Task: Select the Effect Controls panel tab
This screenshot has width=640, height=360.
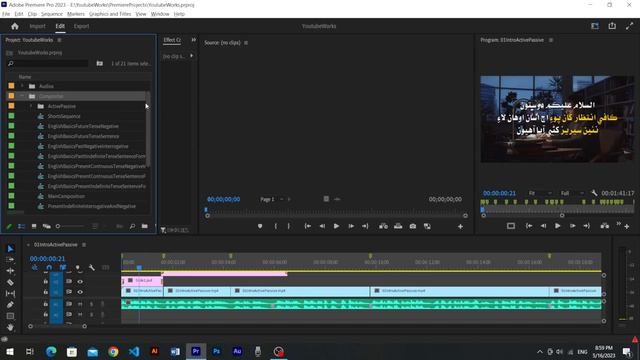Action: pyautogui.click(x=172, y=40)
